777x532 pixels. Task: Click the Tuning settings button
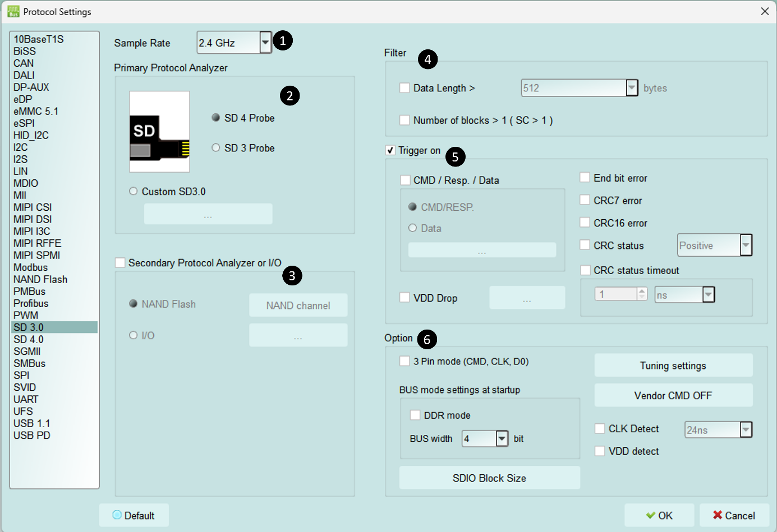[673, 366]
